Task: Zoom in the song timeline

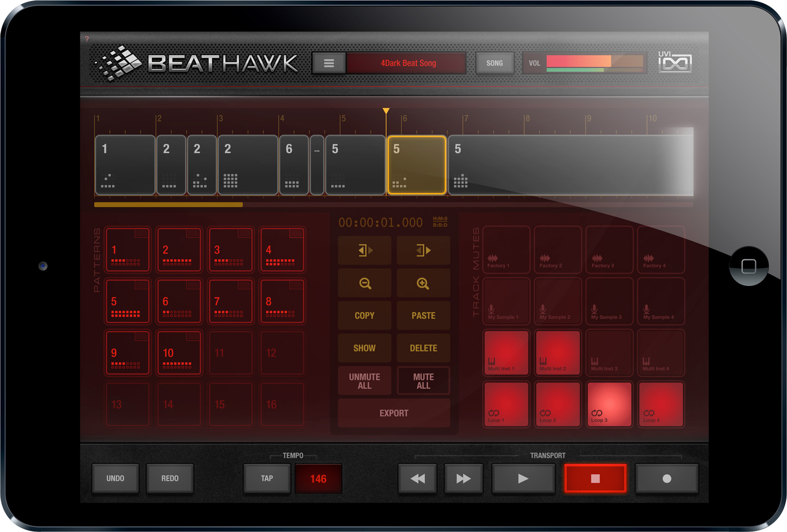Action: click(423, 283)
